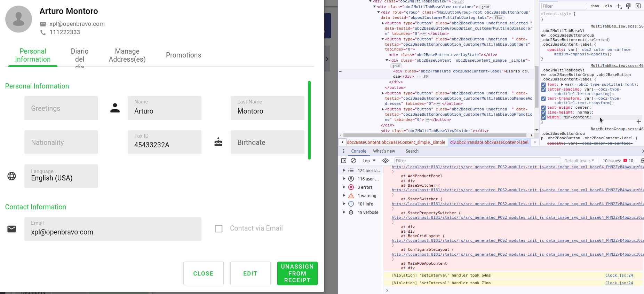Click the envelope icon beside xpl@openbravo.com in header
The height and width of the screenshot is (294, 644).
(43, 24)
